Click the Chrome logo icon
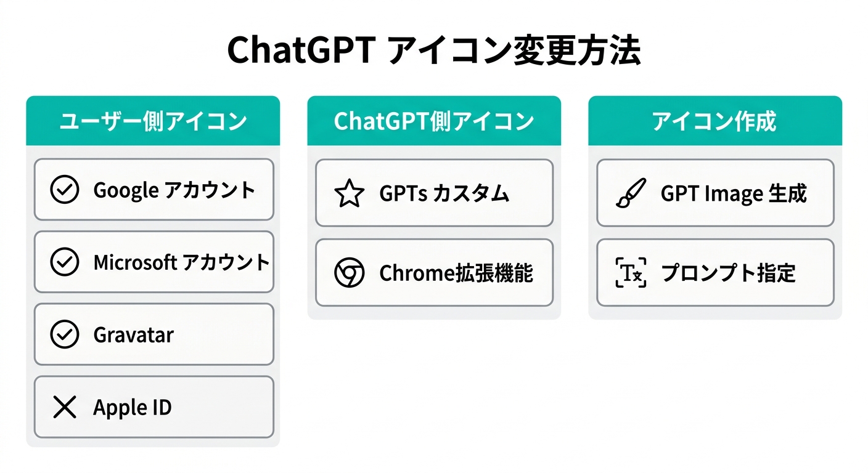This screenshot has width=868, height=473. [x=349, y=273]
